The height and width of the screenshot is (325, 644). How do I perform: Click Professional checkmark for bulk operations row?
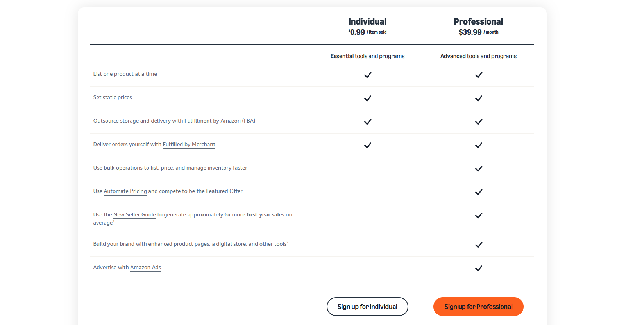pyautogui.click(x=478, y=169)
